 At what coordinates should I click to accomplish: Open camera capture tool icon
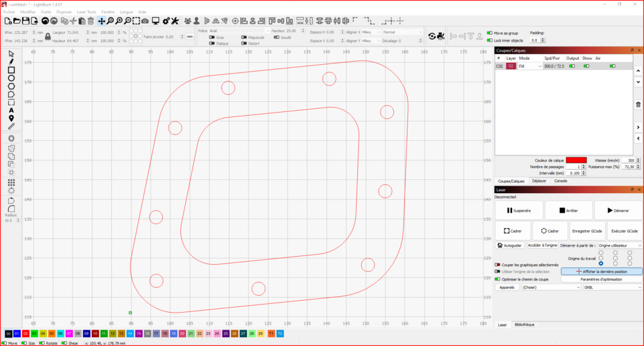coord(145,21)
